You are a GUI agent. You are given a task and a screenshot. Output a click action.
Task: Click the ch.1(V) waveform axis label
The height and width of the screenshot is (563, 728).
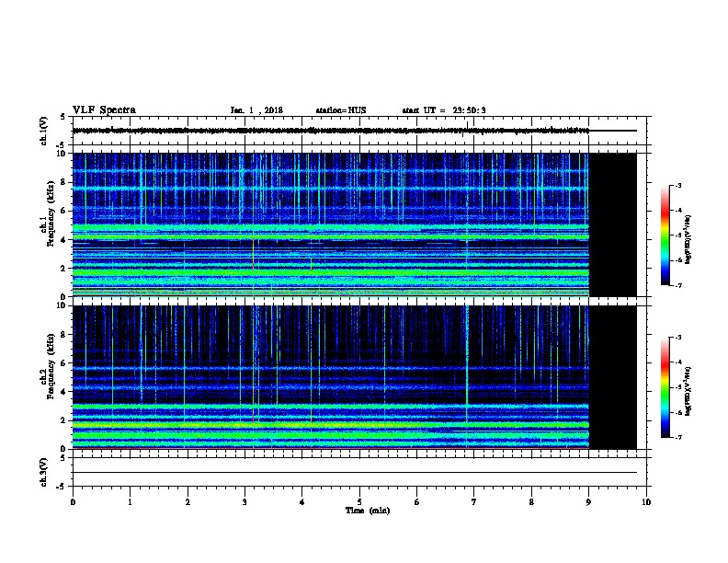43,131
